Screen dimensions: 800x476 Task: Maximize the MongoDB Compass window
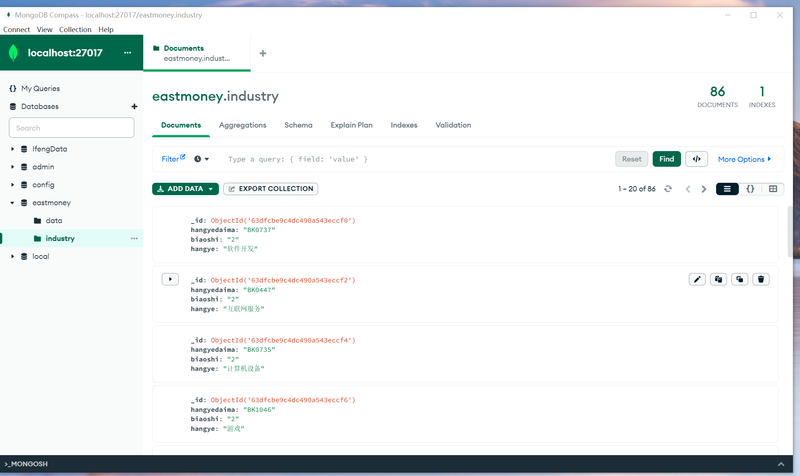[754, 15]
